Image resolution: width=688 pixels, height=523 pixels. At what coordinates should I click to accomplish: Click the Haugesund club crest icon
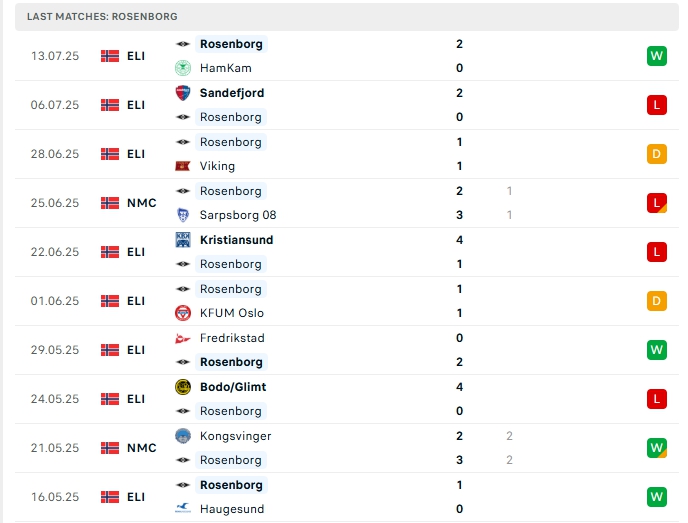183,509
